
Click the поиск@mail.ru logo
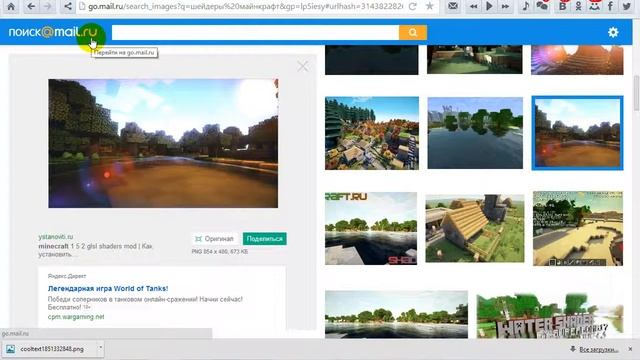[53, 32]
